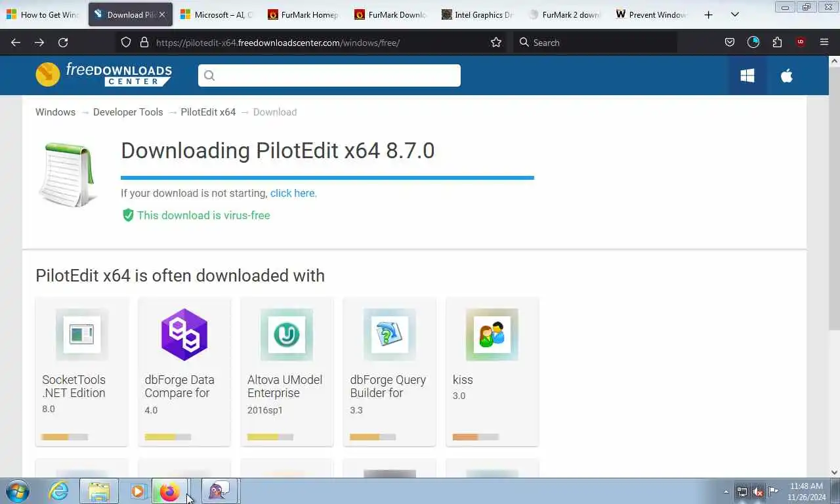Open the Firefox account circle icon
The image size is (840, 504).
click(x=753, y=42)
